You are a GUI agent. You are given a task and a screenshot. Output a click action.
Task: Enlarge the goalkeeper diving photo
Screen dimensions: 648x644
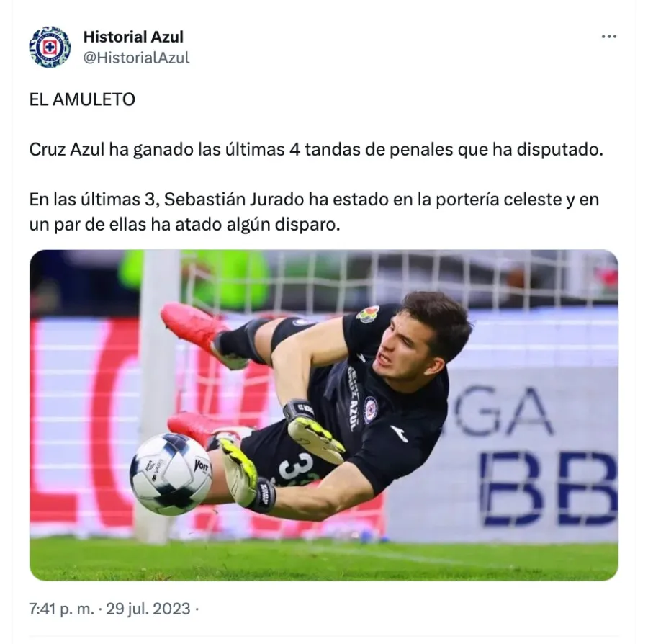324,415
